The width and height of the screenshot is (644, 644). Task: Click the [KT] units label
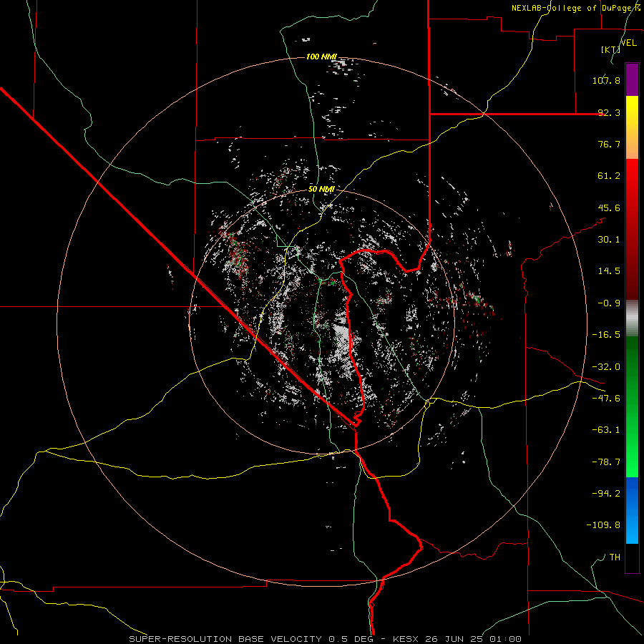(611, 49)
